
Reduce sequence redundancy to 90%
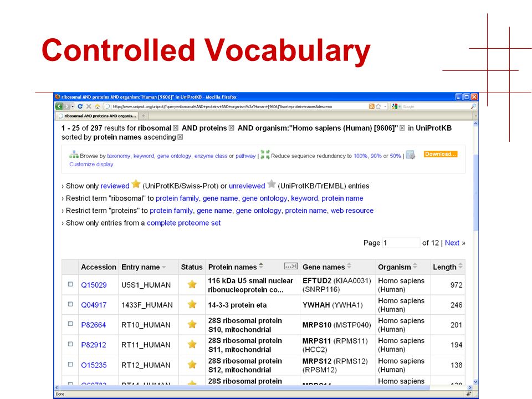[x=376, y=156]
